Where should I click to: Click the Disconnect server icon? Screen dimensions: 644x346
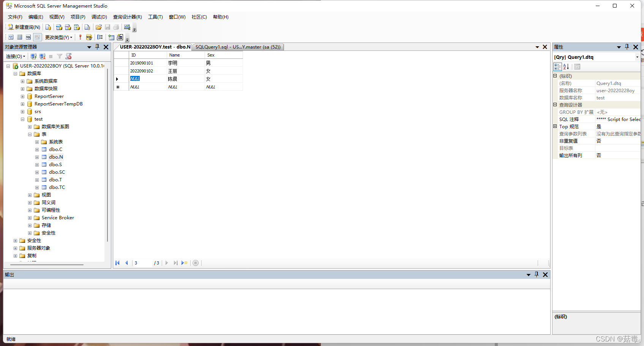click(x=42, y=56)
